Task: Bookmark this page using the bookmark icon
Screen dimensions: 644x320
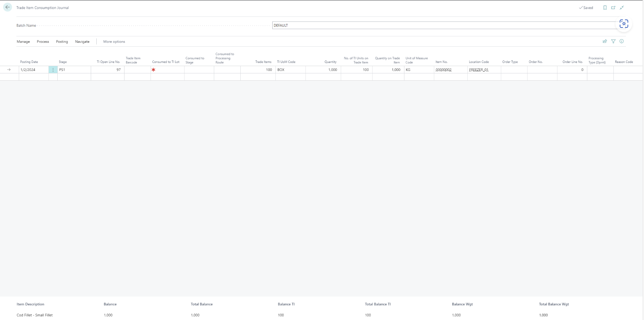Action: click(605, 8)
